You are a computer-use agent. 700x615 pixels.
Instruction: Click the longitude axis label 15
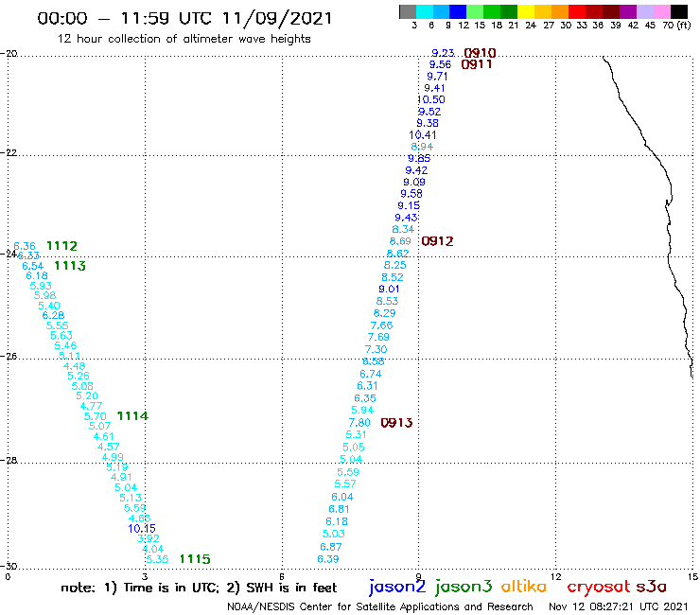click(x=692, y=577)
